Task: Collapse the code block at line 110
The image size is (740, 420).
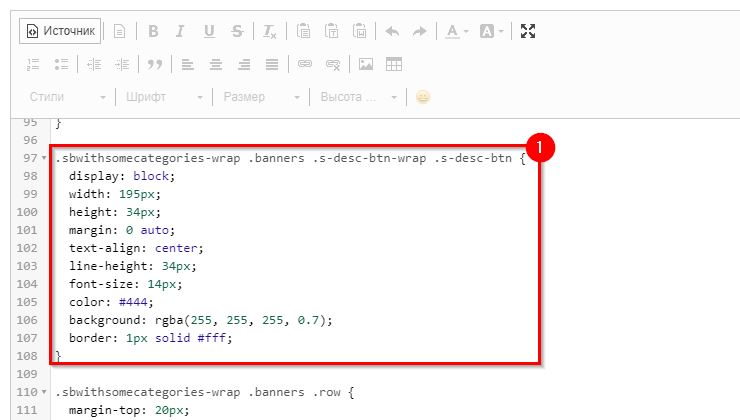Action: tap(44, 391)
